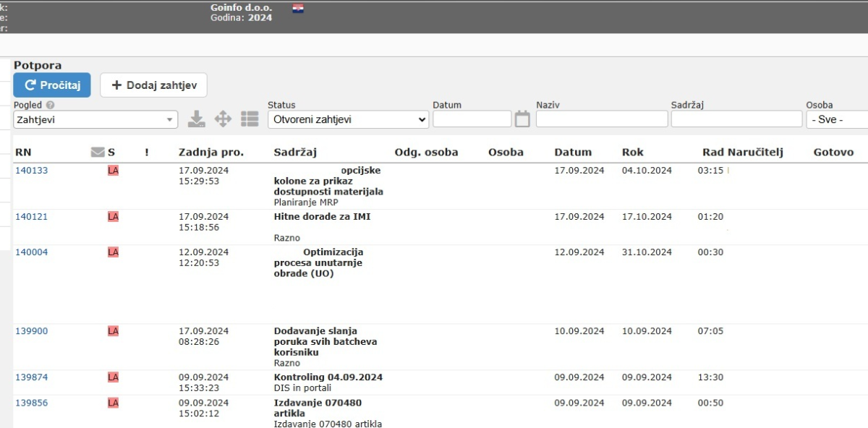Focus the Naziv filter input field
The width and height of the screenshot is (868, 428).
tap(602, 119)
